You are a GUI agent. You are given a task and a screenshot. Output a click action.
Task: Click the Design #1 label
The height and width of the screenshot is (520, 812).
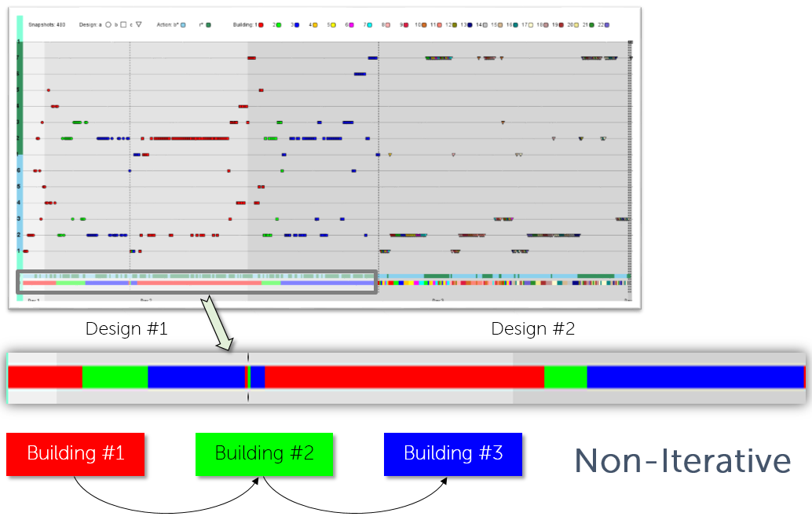(x=126, y=329)
